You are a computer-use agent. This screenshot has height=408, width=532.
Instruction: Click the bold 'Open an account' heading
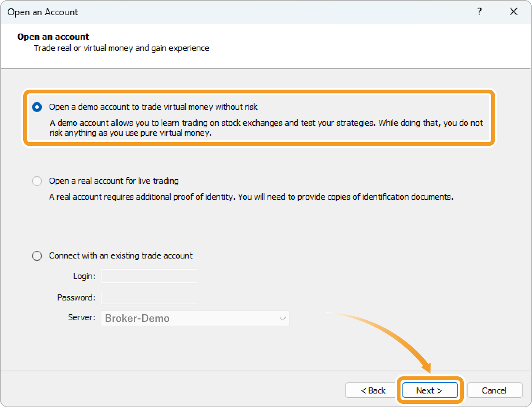[53, 37]
